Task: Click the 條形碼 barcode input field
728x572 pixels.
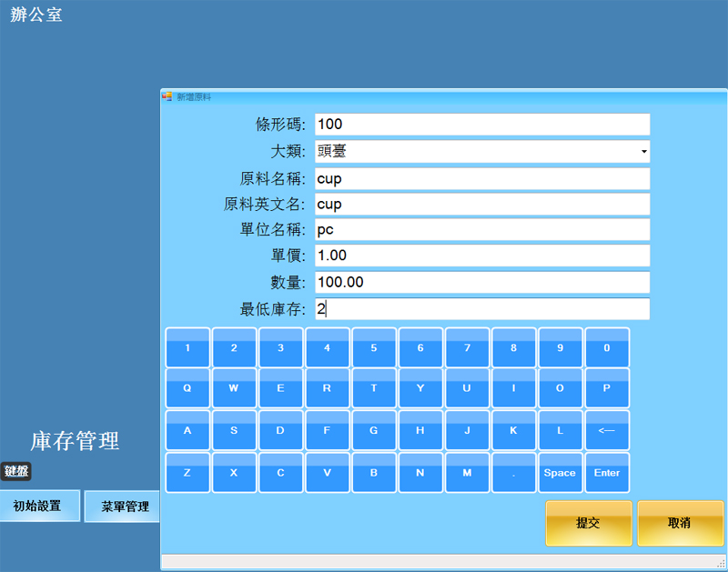Action: [482, 125]
